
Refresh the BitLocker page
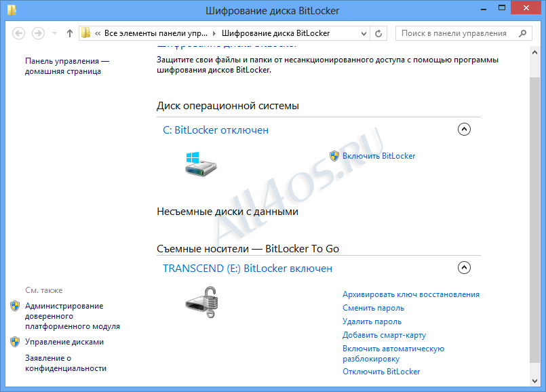click(378, 33)
